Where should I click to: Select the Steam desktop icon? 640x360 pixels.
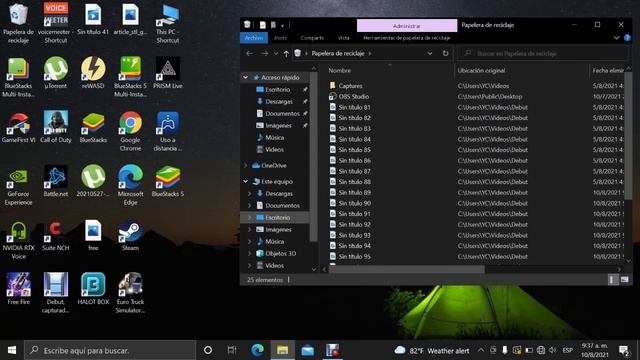click(130, 235)
